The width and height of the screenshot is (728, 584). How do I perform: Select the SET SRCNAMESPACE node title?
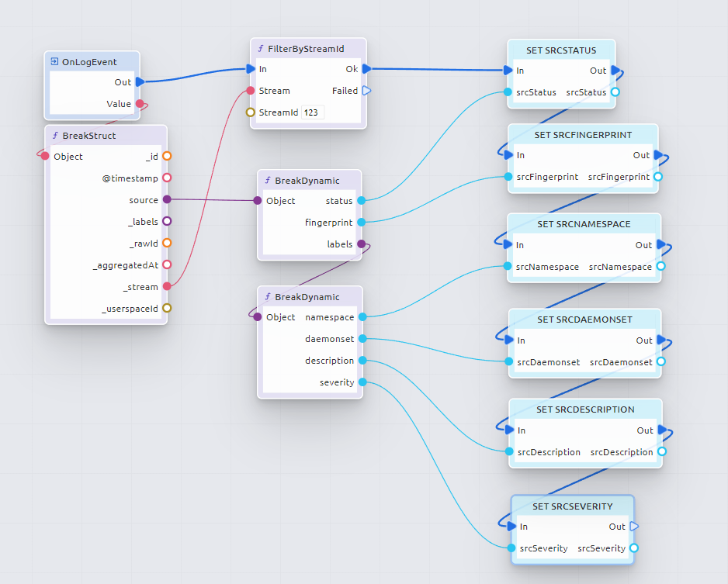584,224
